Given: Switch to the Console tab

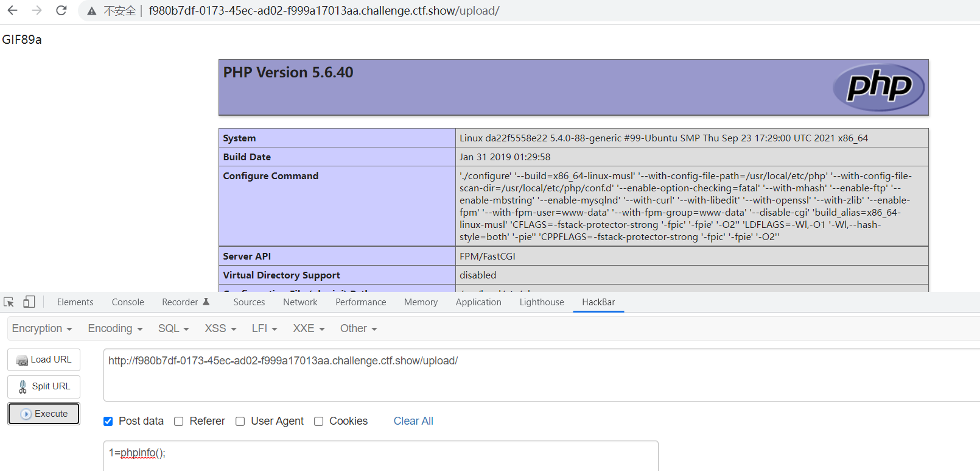Looking at the screenshot, I should pyautogui.click(x=128, y=302).
